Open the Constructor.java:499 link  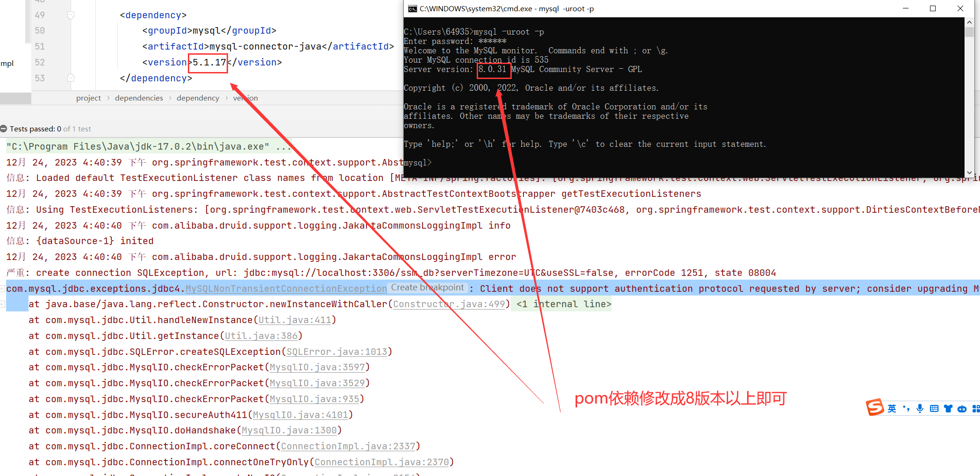448,304
